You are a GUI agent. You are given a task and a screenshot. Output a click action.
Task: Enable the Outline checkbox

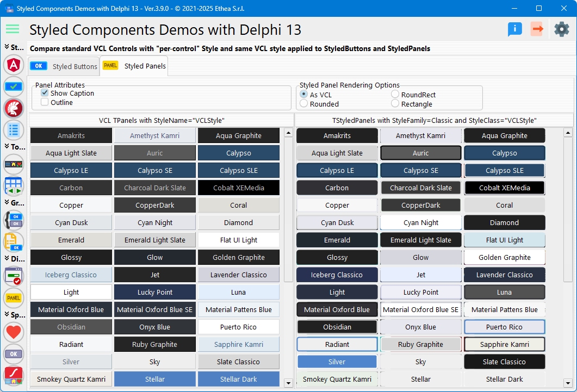coord(44,102)
